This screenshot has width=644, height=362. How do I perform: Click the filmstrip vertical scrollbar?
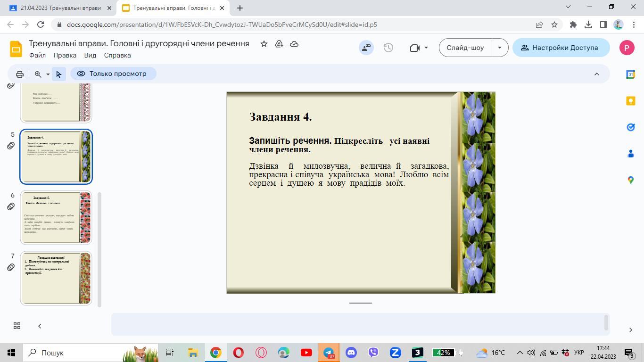[99, 249]
